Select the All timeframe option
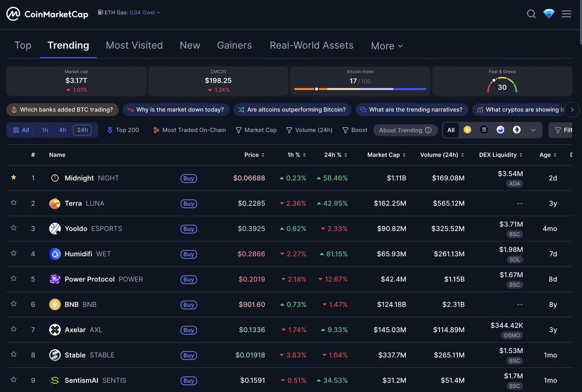 click(x=21, y=130)
